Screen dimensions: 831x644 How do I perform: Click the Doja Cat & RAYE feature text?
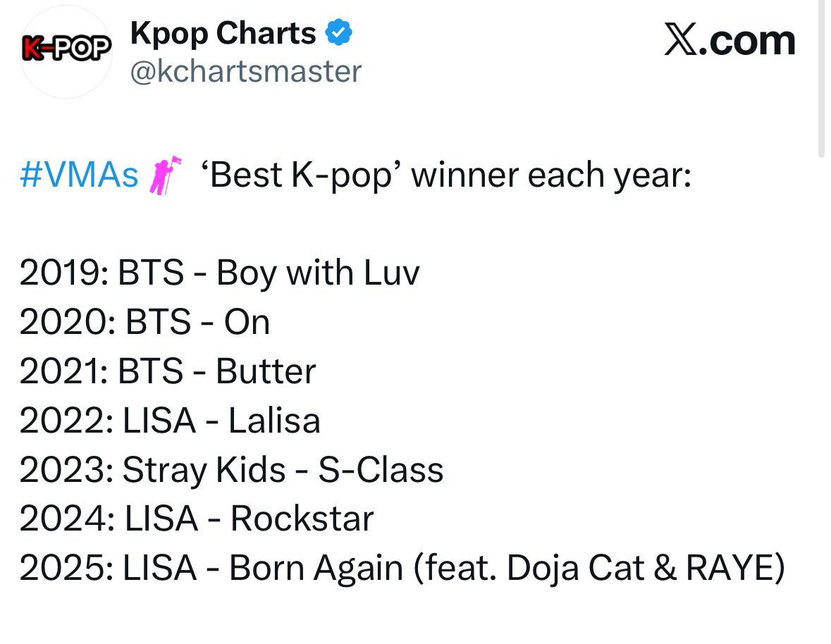coord(644,569)
